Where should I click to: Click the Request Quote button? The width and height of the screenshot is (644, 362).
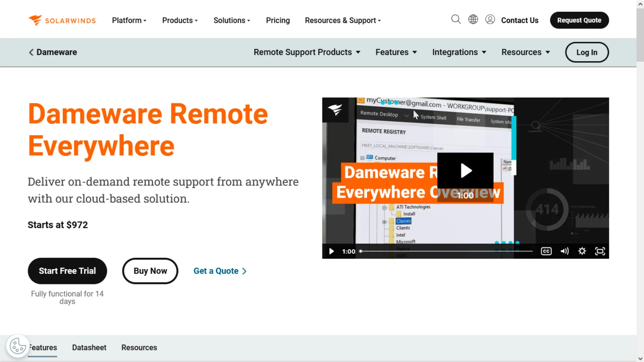tap(579, 20)
